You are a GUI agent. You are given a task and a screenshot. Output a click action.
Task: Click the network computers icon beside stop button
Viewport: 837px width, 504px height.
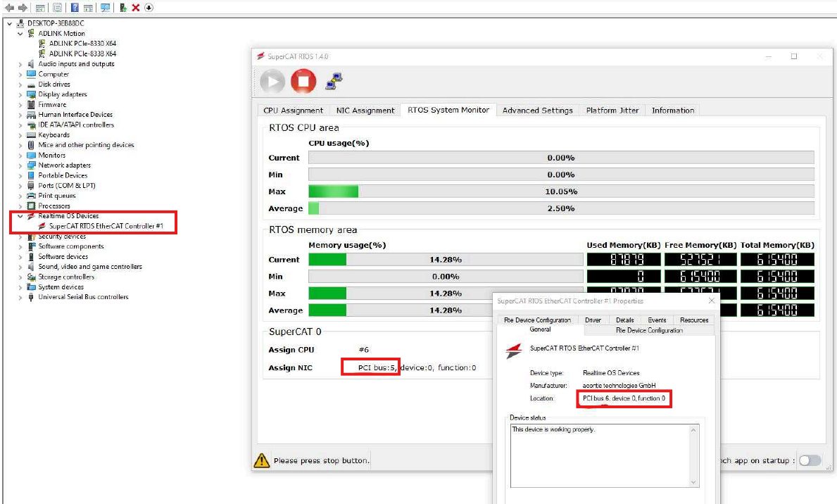click(x=334, y=81)
